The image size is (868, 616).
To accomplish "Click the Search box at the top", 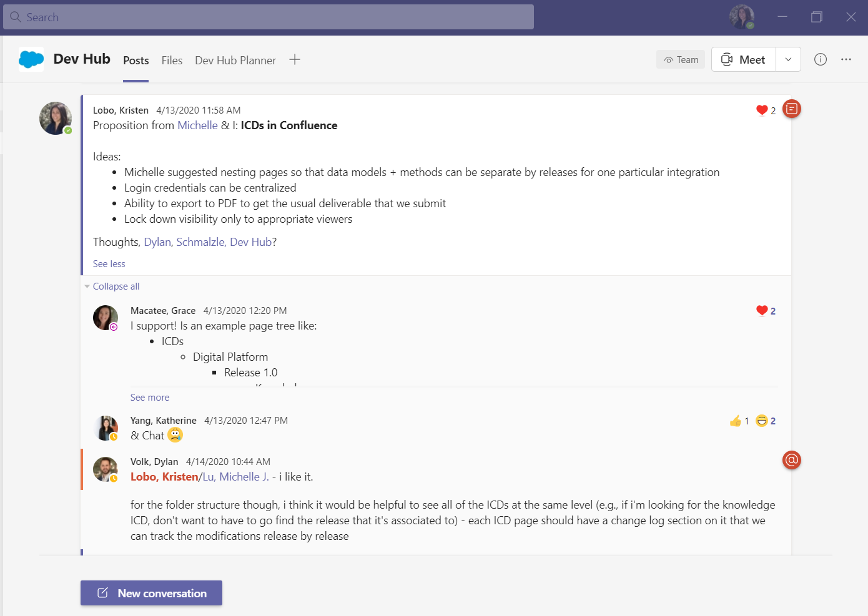I will (x=269, y=17).
